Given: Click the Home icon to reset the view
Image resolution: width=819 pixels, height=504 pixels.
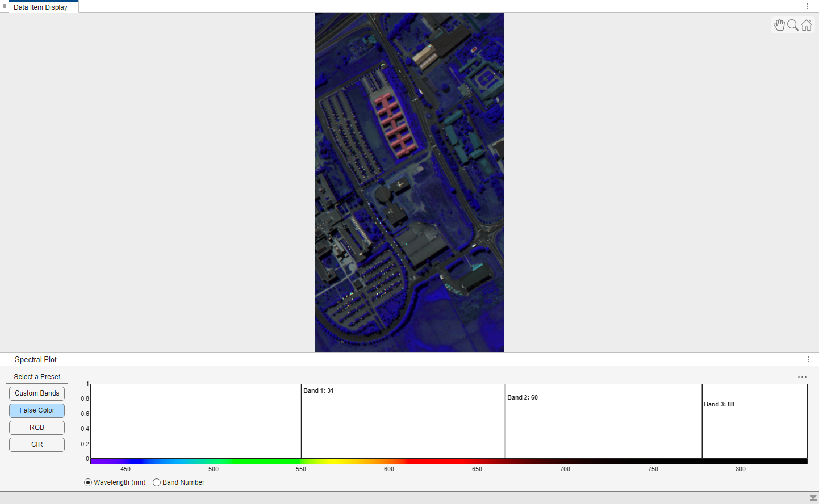Looking at the screenshot, I should tap(807, 25).
